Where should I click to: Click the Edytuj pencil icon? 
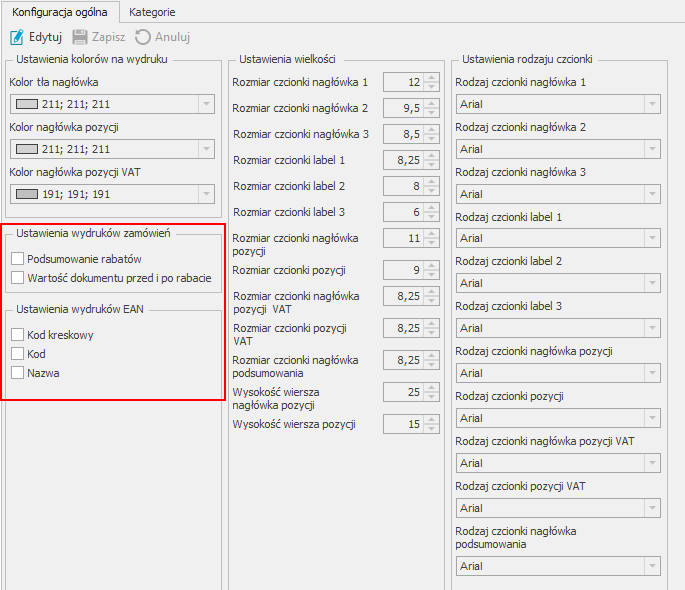click(x=17, y=37)
